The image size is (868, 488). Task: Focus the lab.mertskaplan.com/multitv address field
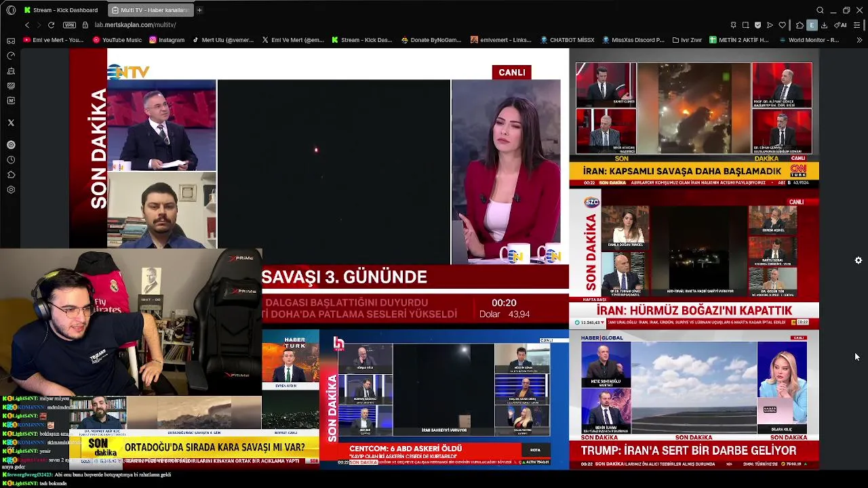(135, 25)
